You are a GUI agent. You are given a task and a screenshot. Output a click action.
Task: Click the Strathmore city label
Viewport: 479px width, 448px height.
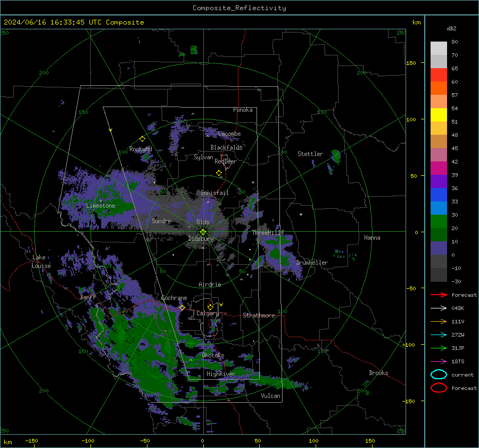click(259, 315)
